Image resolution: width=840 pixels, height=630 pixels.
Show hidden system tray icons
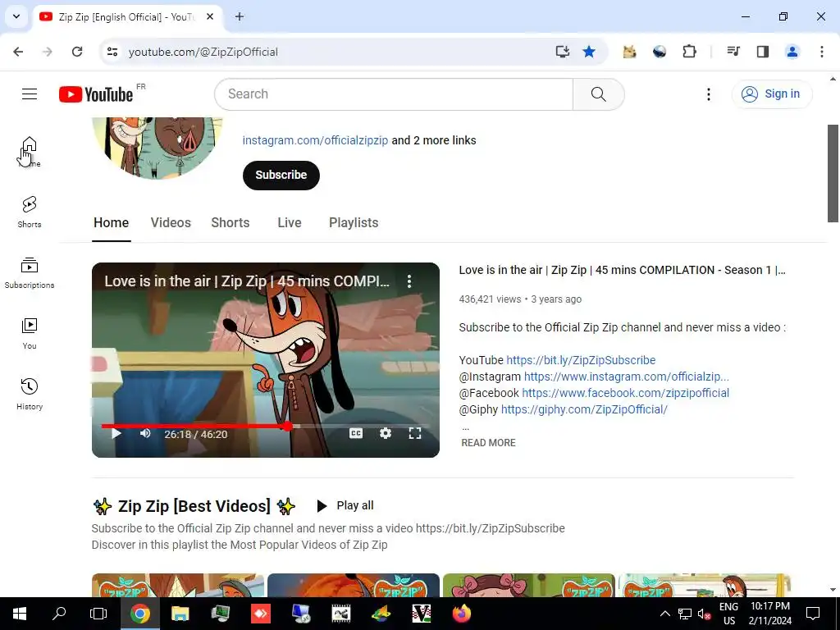tap(664, 614)
